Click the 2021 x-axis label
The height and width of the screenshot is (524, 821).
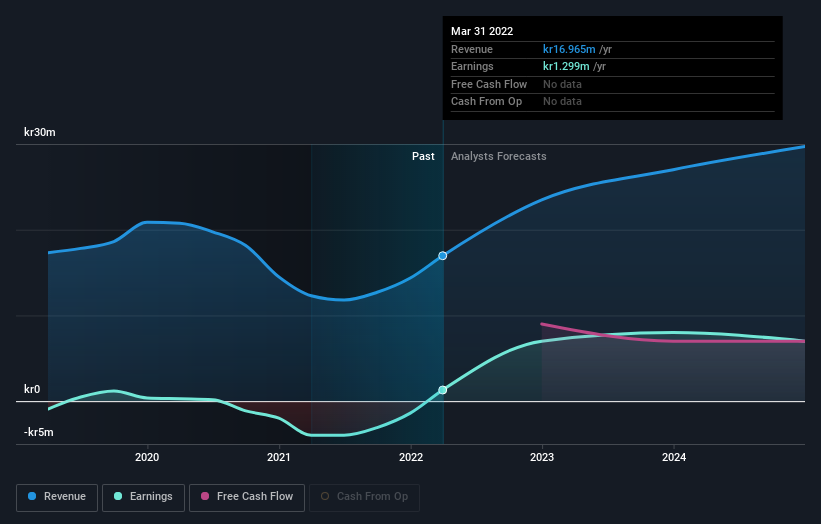pyautogui.click(x=279, y=457)
